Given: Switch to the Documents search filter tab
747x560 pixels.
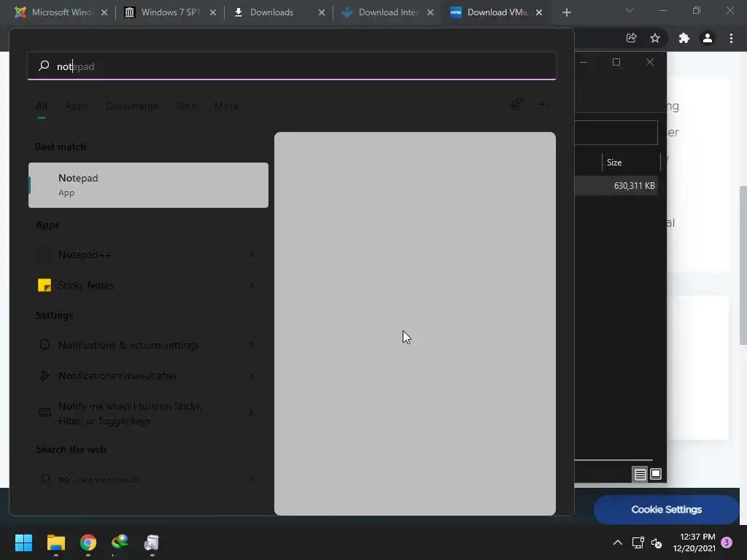Looking at the screenshot, I should click(x=132, y=106).
